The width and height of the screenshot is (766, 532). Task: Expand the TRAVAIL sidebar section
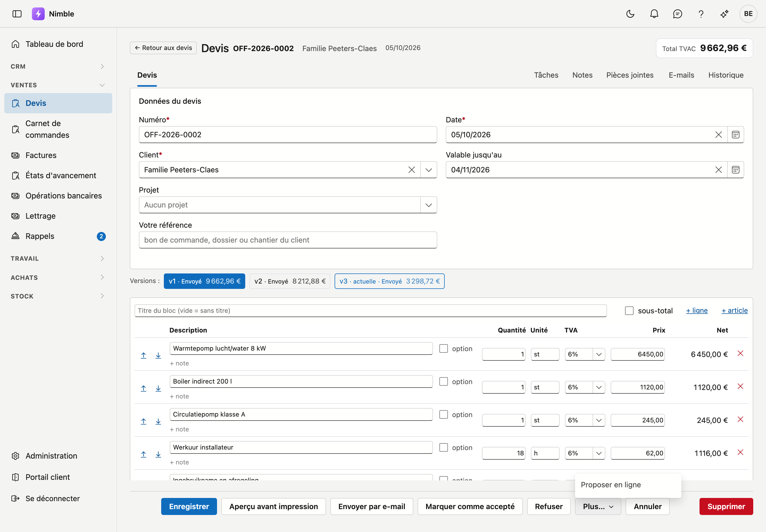point(58,258)
